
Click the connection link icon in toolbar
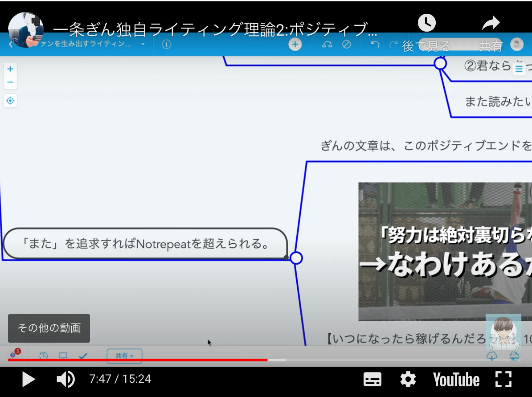(x=327, y=45)
